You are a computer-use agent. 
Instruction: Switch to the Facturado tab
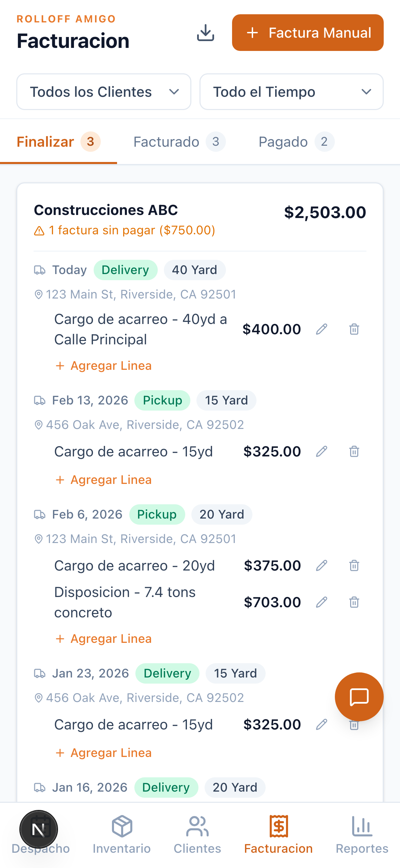point(179,142)
